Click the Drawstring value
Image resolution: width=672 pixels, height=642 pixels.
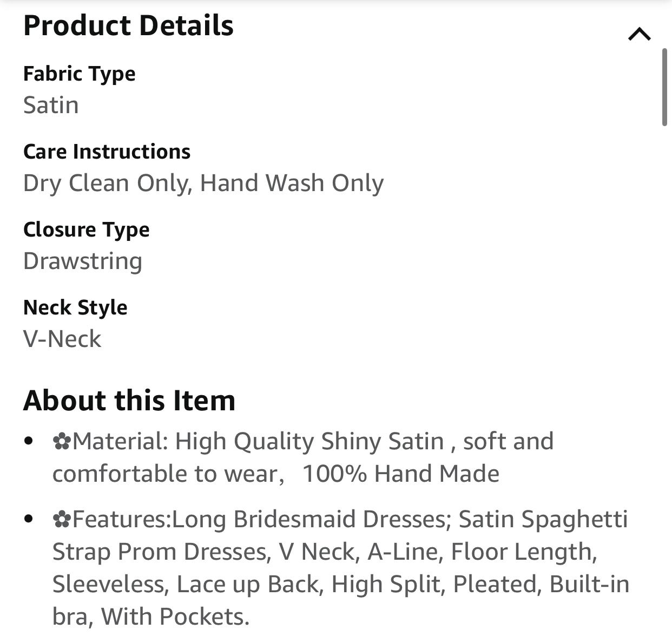(x=83, y=261)
